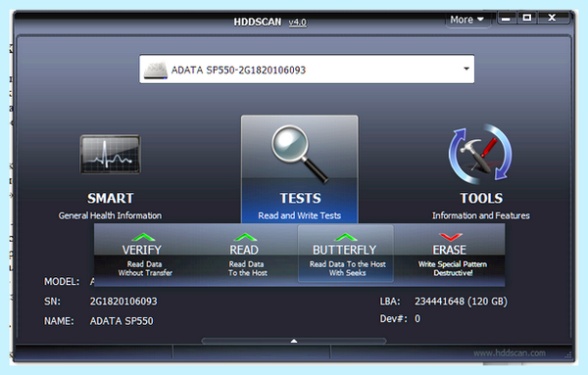Click 'Information and Features' caption
This screenshot has width=588, height=375.
click(481, 215)
